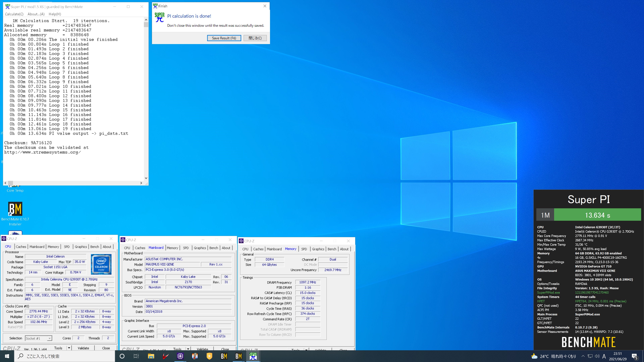
Task: Show hidden tray icons chevron
Action: point(583,356)
